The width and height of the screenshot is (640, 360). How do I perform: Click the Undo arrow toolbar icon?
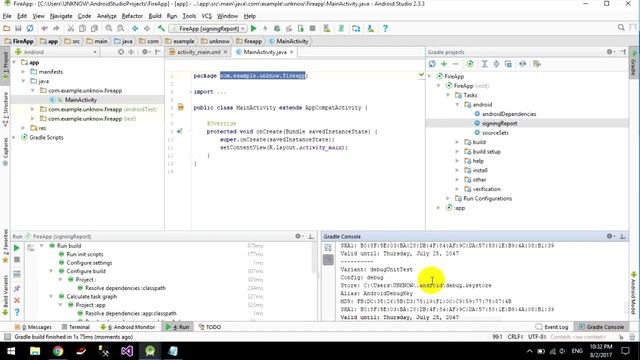coord(44,29)
